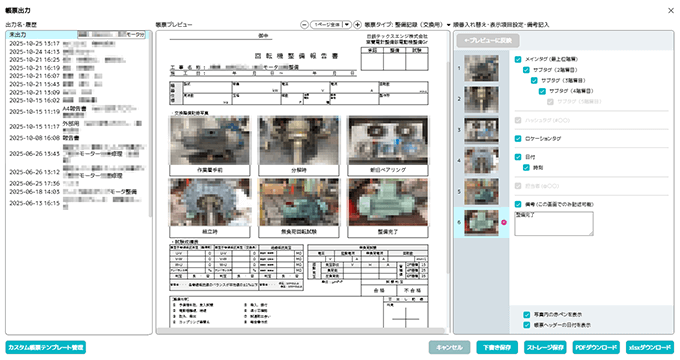Click the ストレージ保存 button
The width and height of the screenshot is (680, 360).
tap(545, 347)
